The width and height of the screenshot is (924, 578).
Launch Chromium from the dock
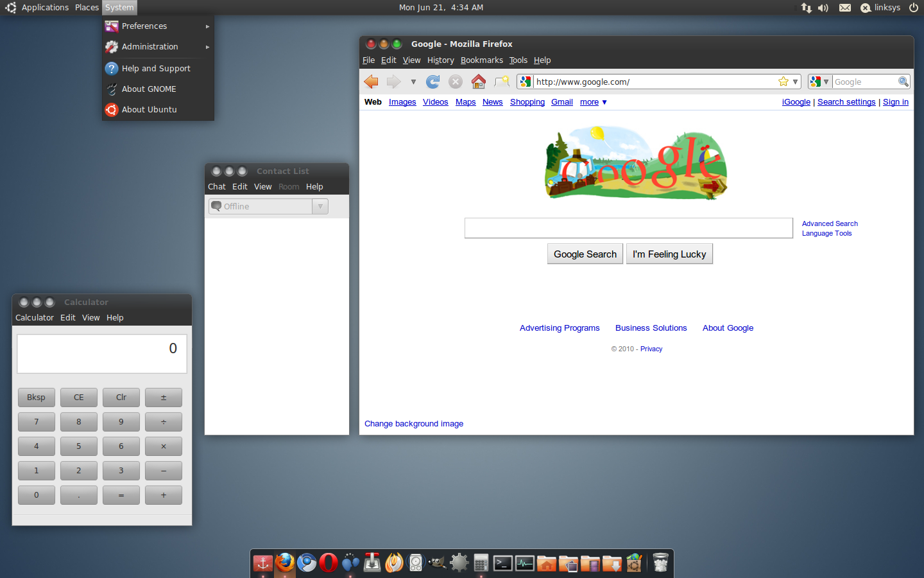tap(307, 563)
